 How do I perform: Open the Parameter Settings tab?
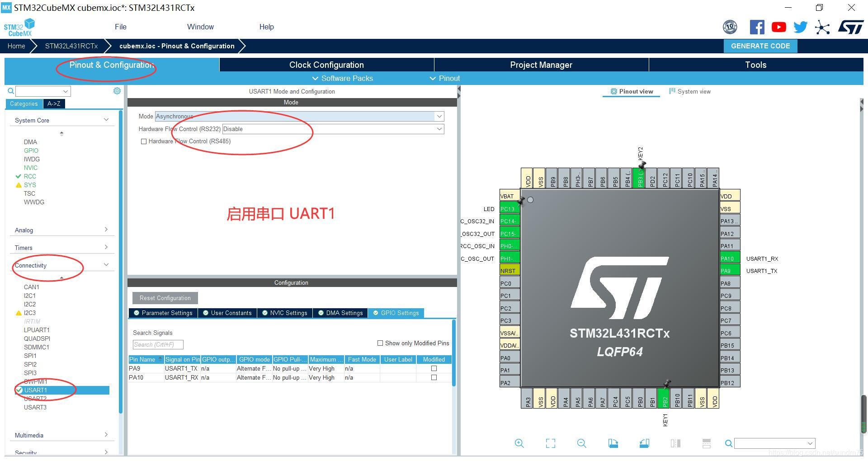[x=163, y=313]
